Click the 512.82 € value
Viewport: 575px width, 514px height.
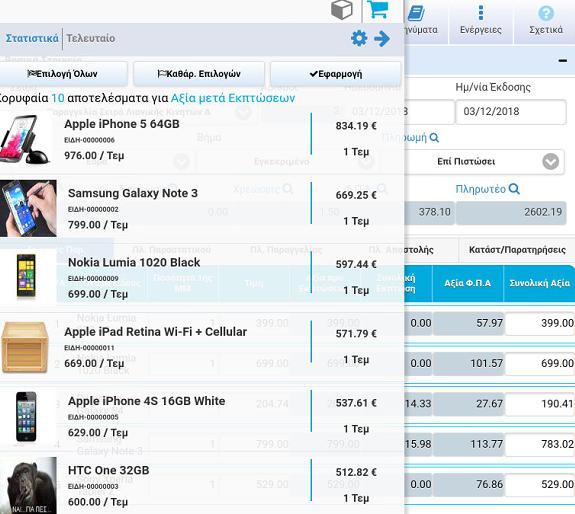coord(356,472)
